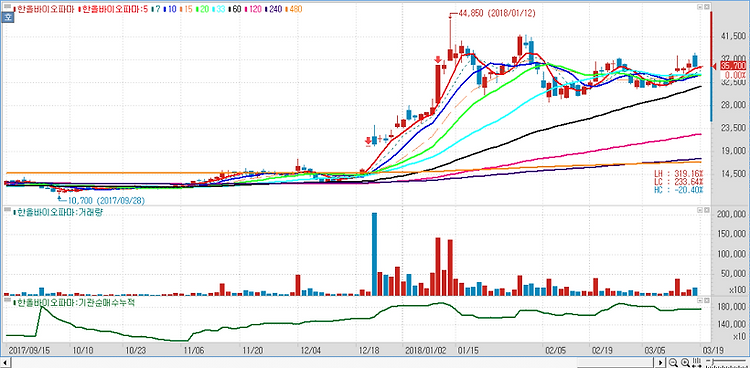Click the candle spacing icon beside the zoom magnifiers

click(696, 362)
